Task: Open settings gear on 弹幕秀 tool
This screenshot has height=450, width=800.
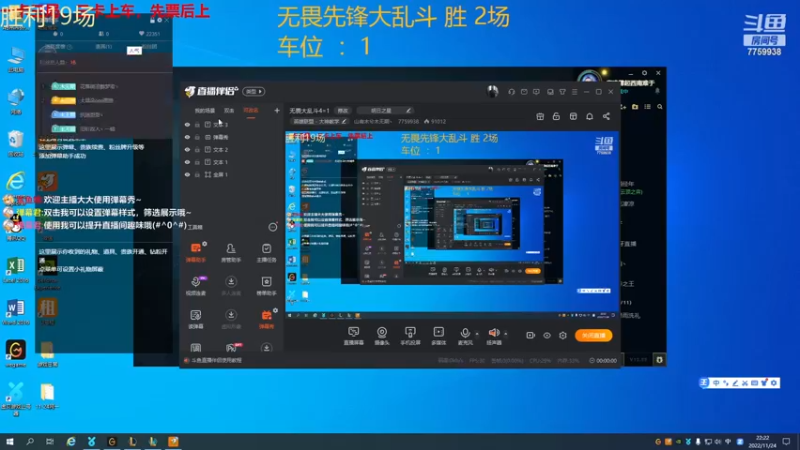Action: click(276, 310)
